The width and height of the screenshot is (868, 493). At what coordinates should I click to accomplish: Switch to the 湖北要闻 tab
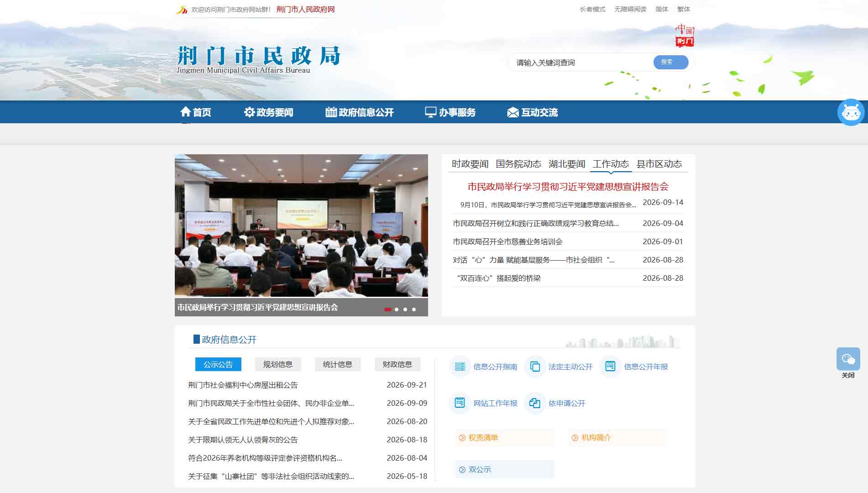(x=567, y=164)
